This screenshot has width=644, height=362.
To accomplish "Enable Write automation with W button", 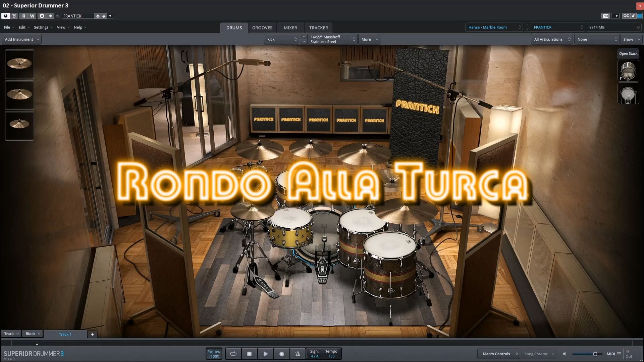I will pyautogui.click(x=32, y=16).
